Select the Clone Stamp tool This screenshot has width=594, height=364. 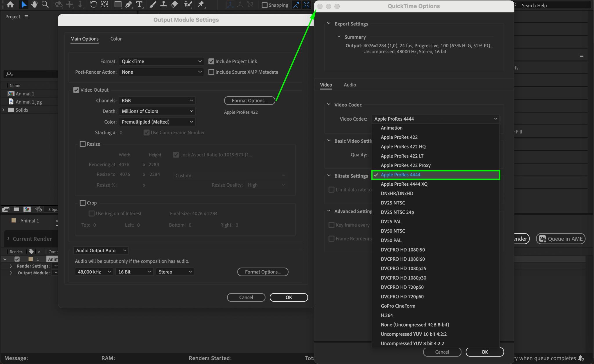tap(164, 4)
